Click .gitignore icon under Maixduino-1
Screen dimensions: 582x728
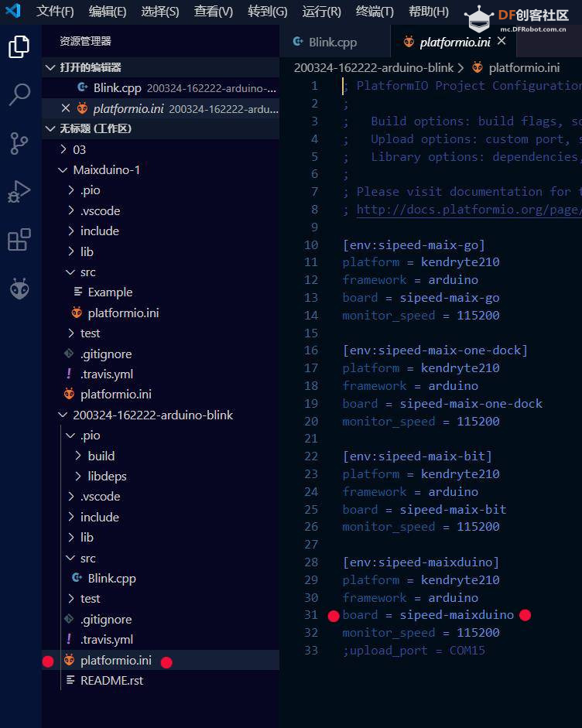click(x=69, y=354)
